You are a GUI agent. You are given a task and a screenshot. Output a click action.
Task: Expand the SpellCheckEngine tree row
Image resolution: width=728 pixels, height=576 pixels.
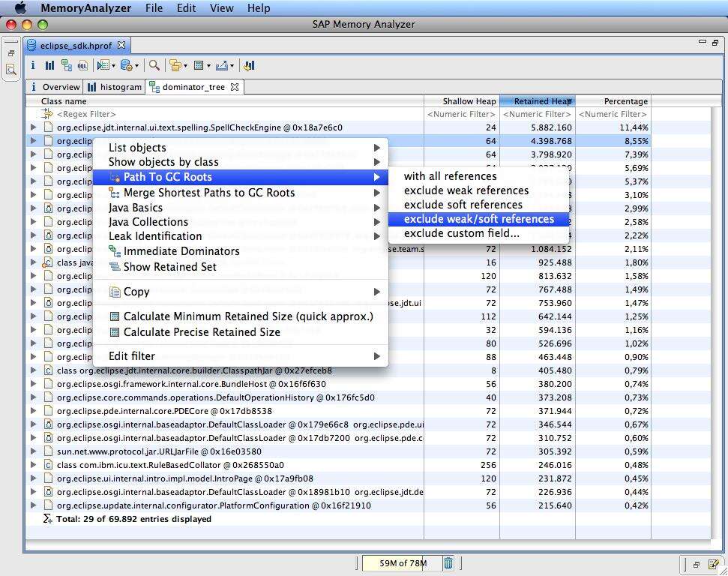point(34,127)
